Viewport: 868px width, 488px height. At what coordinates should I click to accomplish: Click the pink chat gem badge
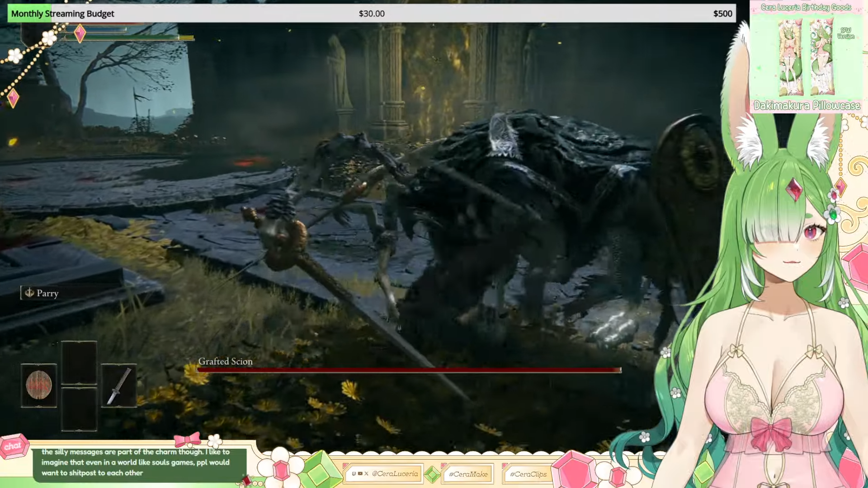[x=14, y=446]
